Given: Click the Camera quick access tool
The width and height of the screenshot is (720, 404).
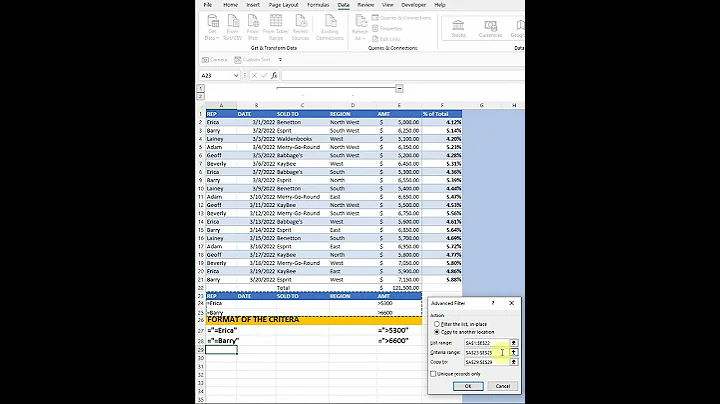Looking at the screenshot, I should (214, 60).
